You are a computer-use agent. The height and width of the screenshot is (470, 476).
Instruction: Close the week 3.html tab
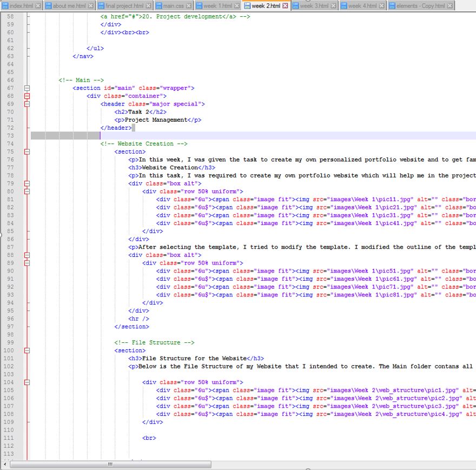click(334, 6)
